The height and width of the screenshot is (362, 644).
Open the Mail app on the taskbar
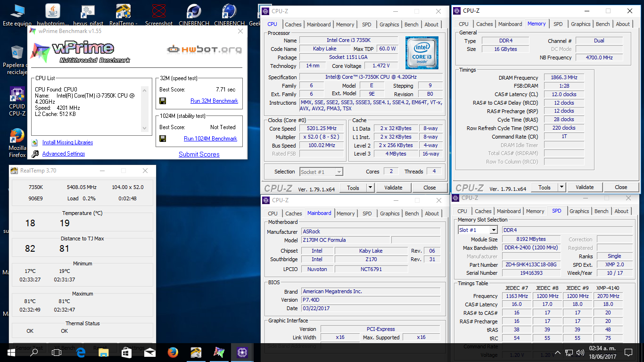click(150, 352)
